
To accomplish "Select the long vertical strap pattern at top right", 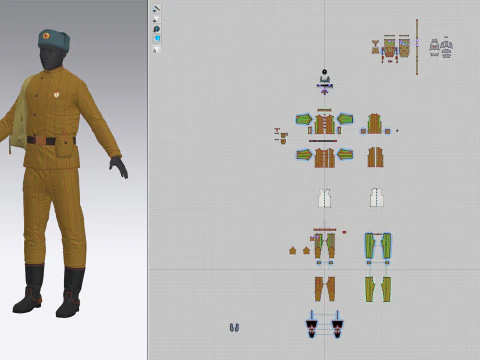I will click(x=417, y=47).
